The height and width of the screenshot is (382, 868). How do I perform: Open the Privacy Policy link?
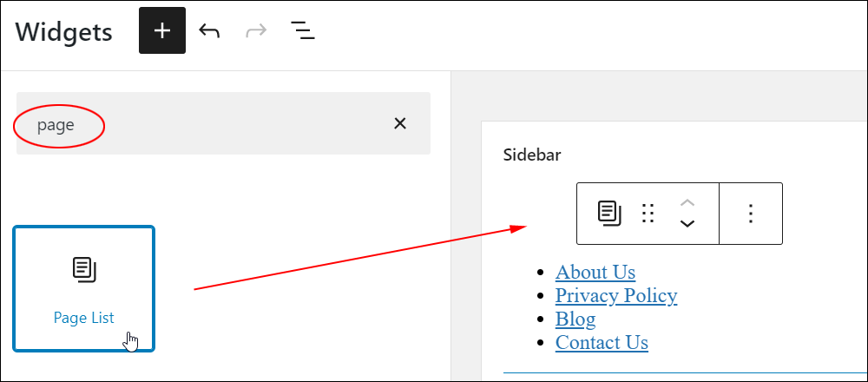click(616, 296)
